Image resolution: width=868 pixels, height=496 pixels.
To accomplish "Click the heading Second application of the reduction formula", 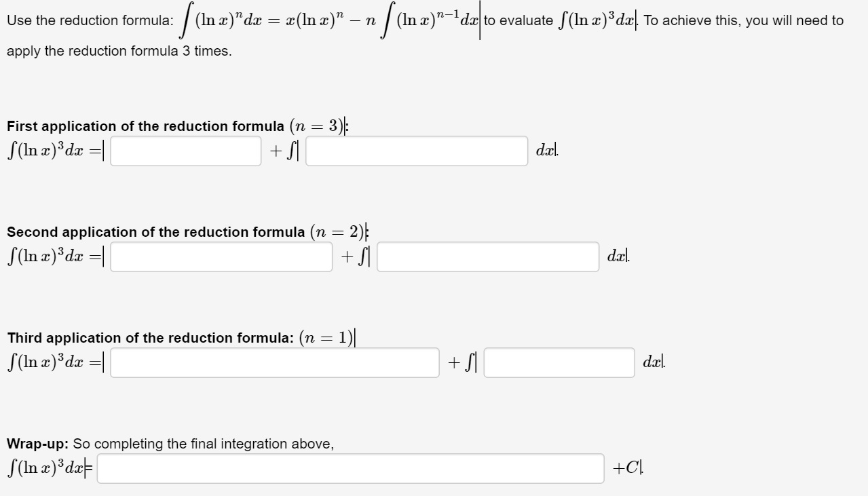I will tap(155, 231).
